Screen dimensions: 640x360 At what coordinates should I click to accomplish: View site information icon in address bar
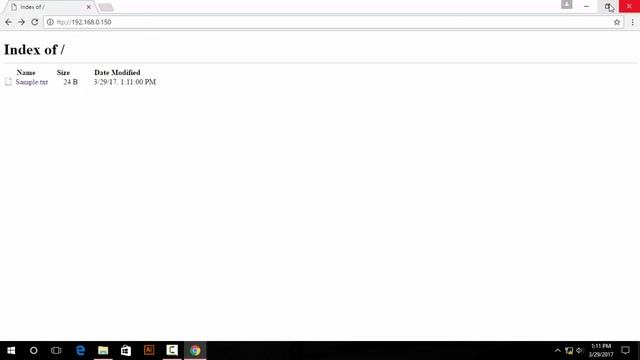coord(50,22)
